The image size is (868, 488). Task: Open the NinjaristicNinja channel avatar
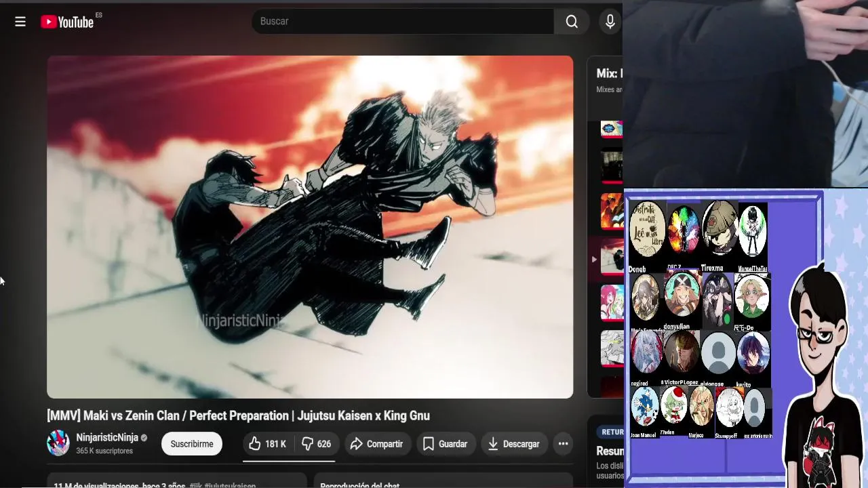pyautogui.click(x=58, y=443)
